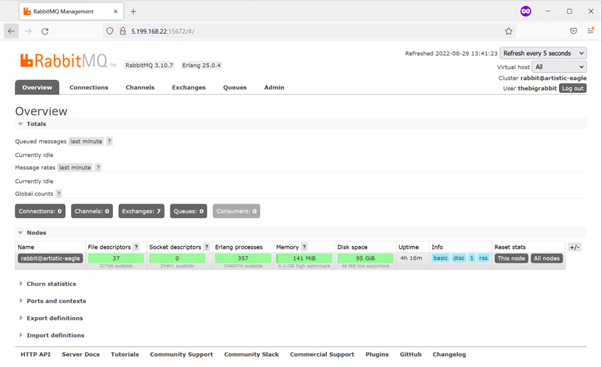Open the Plugins footer link

(x=377, y=354)
